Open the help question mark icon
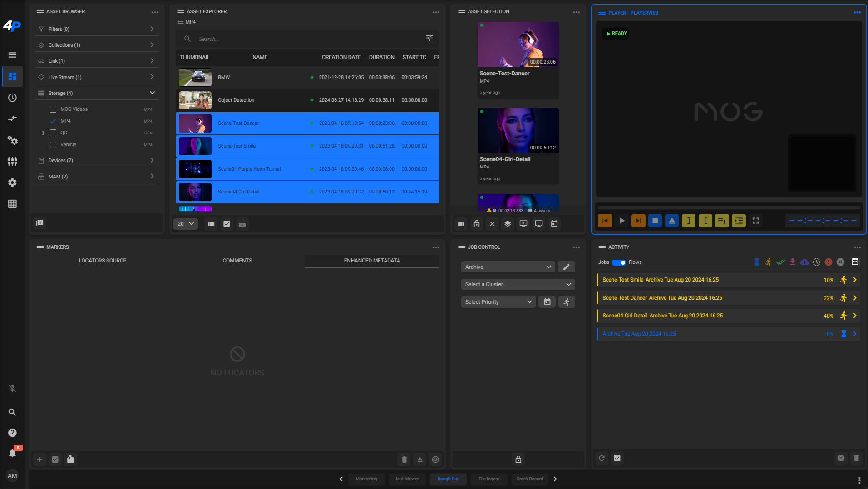This screenshot has height=489, width=868. pos(12,433)
